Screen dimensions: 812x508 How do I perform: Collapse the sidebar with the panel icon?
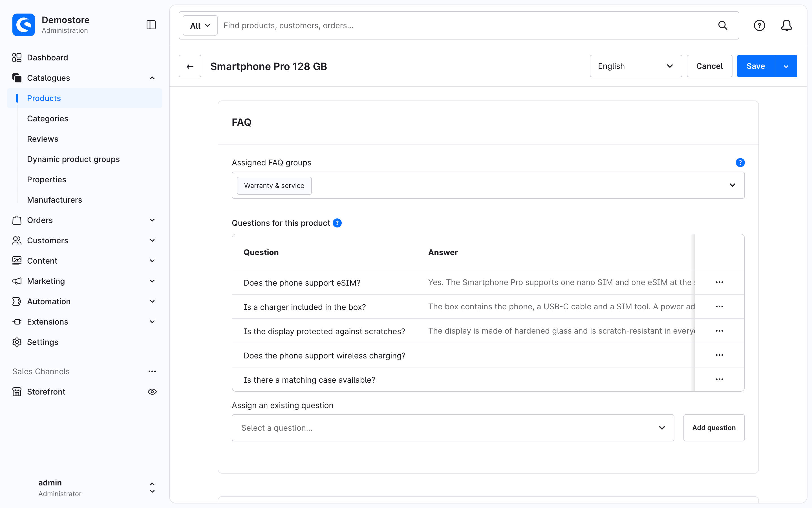(x=151, y=25)
